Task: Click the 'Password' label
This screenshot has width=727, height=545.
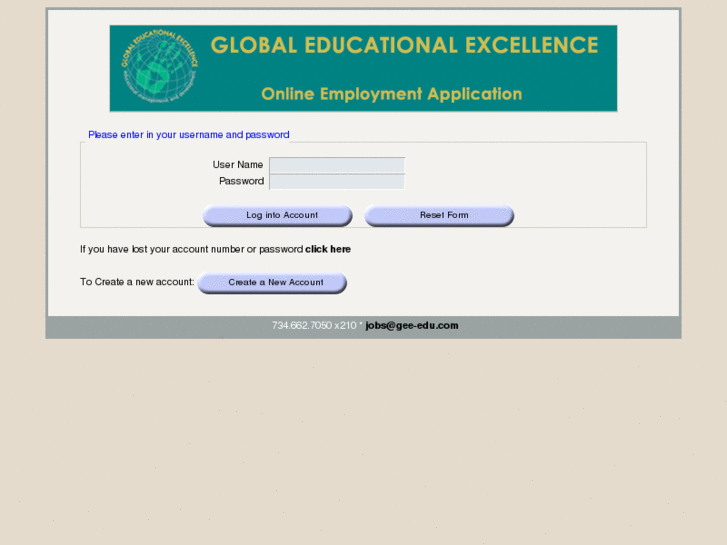Action: [x=242, y=181]
